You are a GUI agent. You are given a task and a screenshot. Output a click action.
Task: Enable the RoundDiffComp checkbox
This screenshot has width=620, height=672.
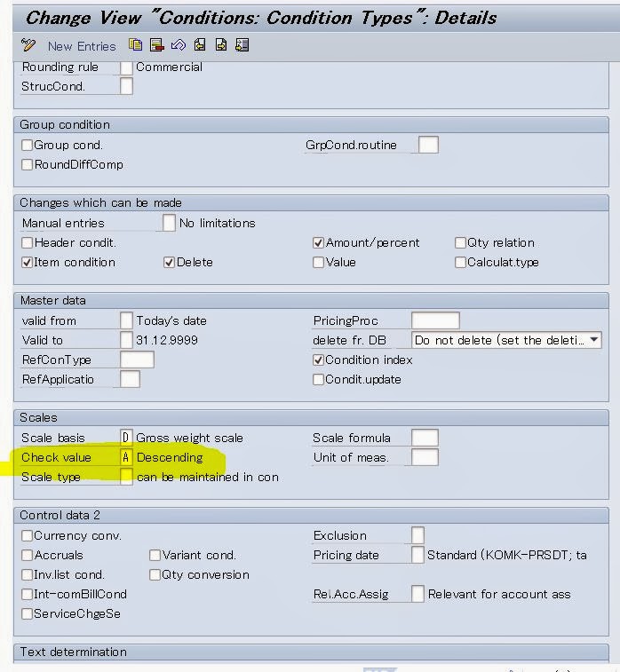point(27,164)
